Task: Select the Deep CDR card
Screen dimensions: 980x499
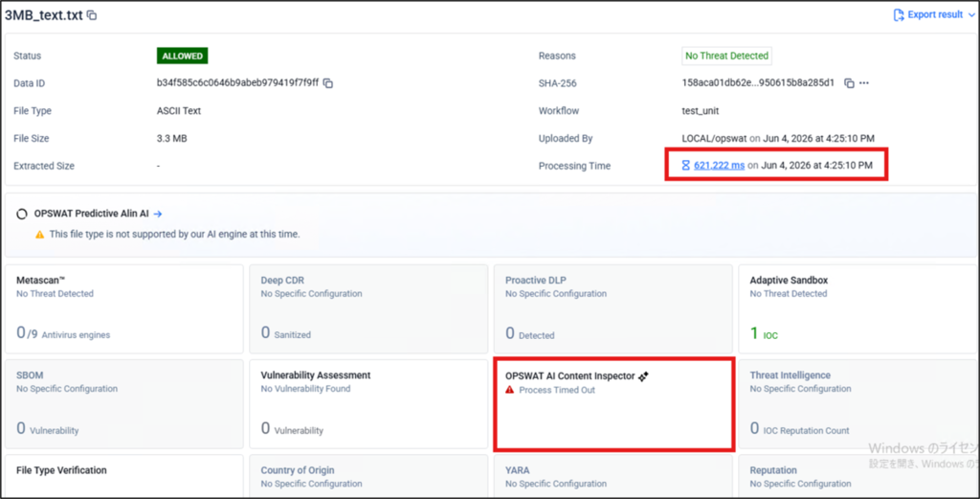Action: click(368, 309)
